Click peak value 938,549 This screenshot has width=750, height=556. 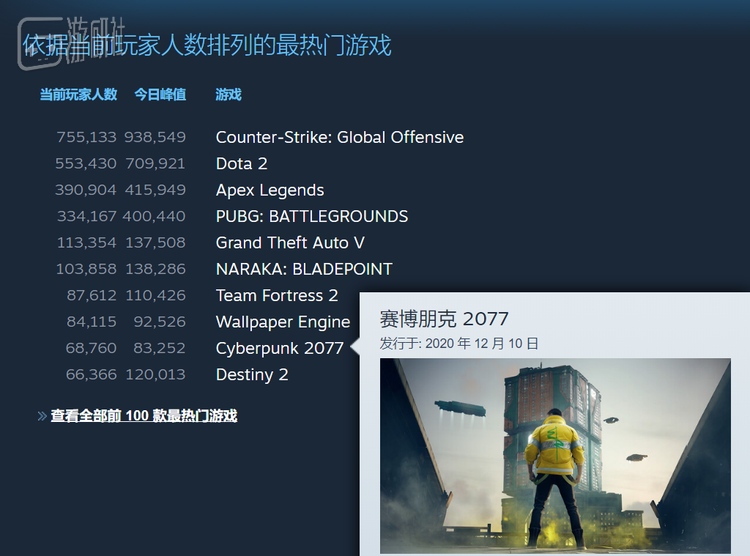click(x=155, y=137)
